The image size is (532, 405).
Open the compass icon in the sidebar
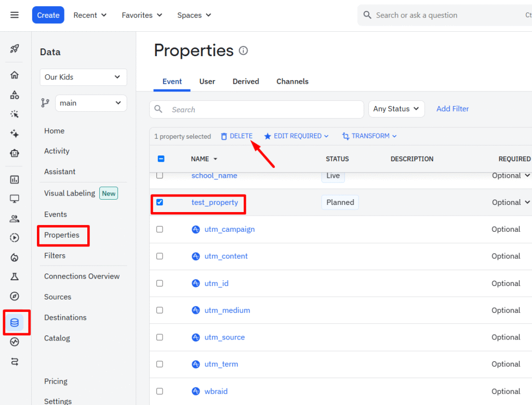pyautogui.click(x=15, y=296)
